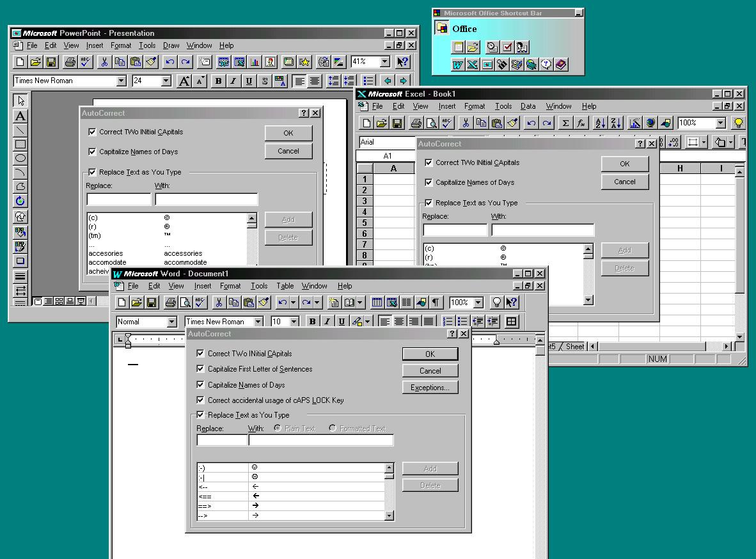The height and width of the screenshot is (559, 756).
Task: Click ChartWizard icon in Excel toolbar
Action: [635, 123]
